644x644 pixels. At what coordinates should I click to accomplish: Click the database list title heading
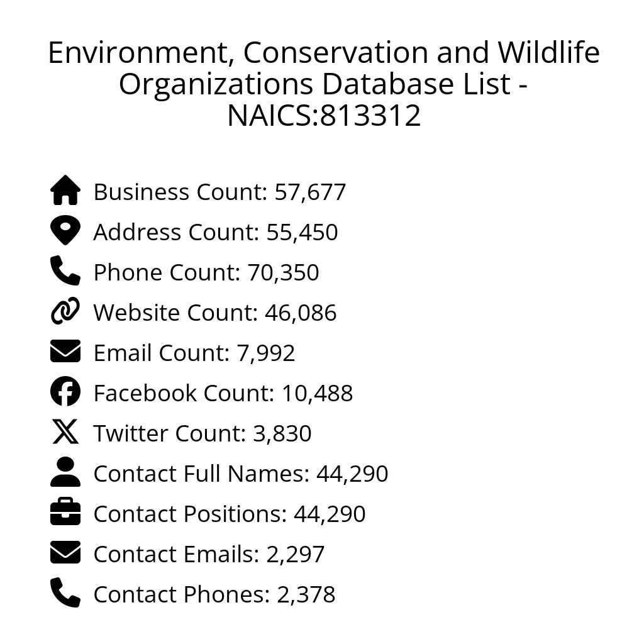[x=323, y=84]
